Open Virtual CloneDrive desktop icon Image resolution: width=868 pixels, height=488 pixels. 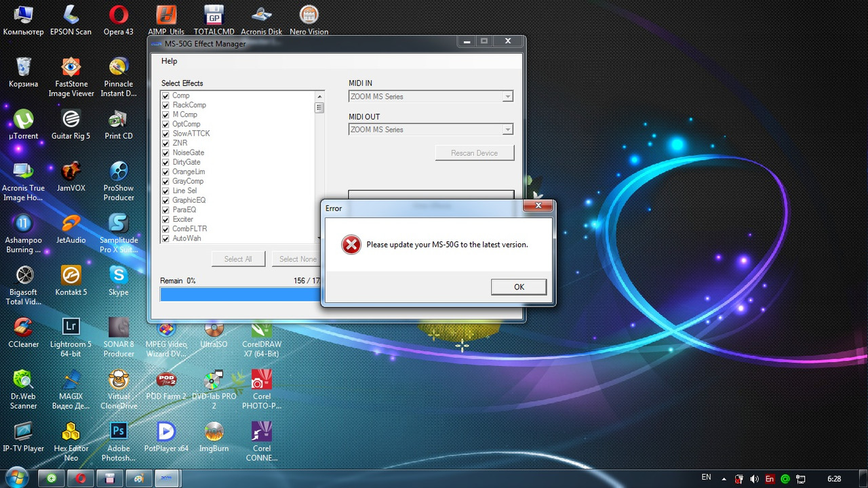point(119,390)
